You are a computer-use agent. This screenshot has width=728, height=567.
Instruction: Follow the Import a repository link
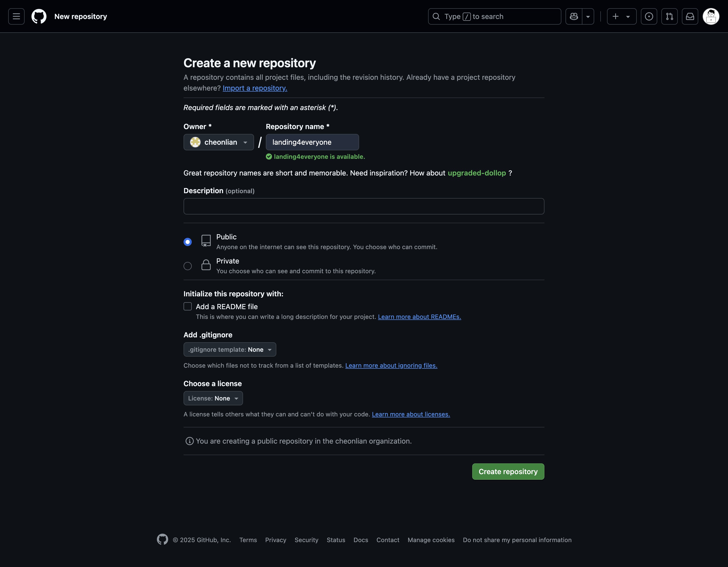click(x=255, y=88)
